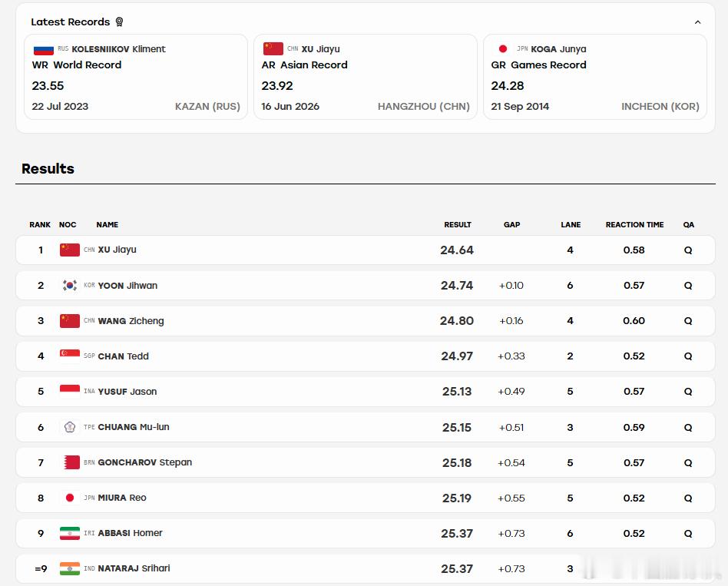Select the MIURA Reo result row
728x586 pixels.
point(366,498)
